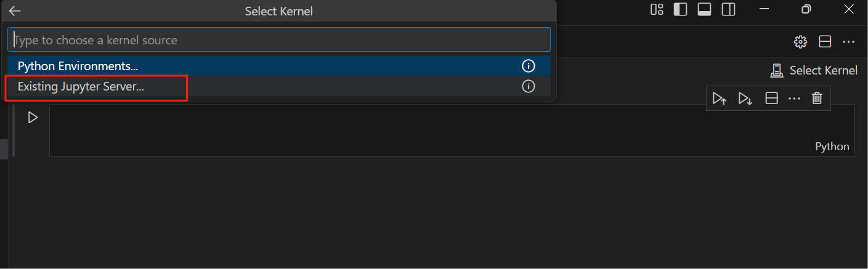Choose Python Environments kernel source
The image size is (868, 269).
pos(78,66)
